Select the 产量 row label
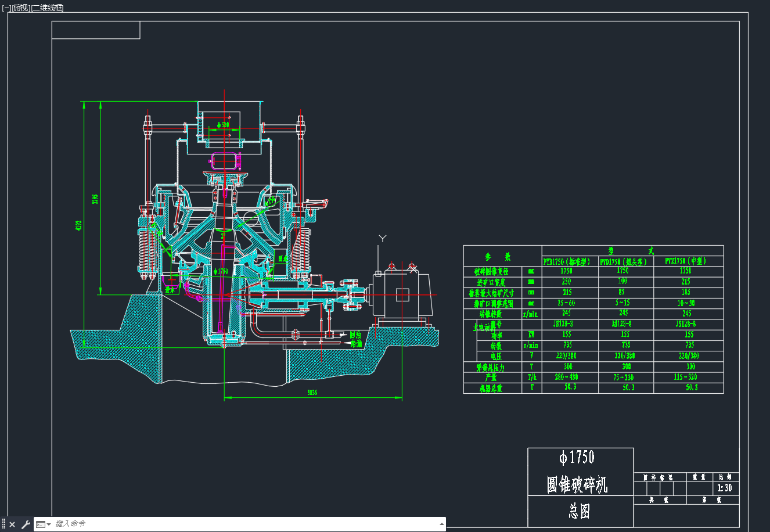 tap(491, 378)
